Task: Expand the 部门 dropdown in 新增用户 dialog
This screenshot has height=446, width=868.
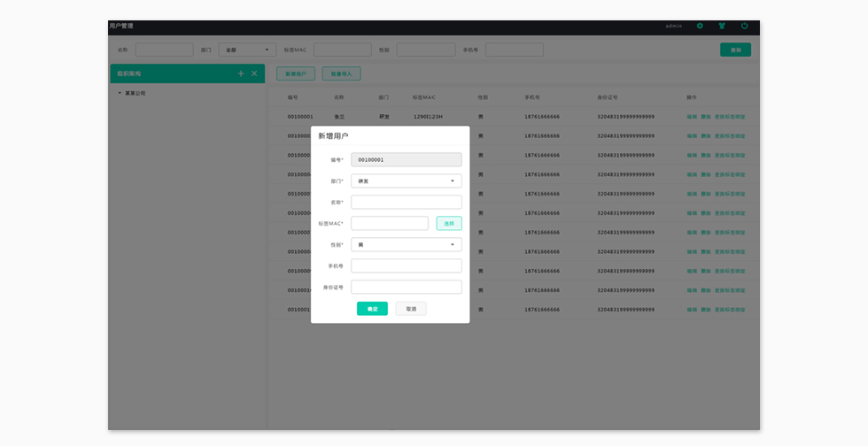Action: click(406, 181)
